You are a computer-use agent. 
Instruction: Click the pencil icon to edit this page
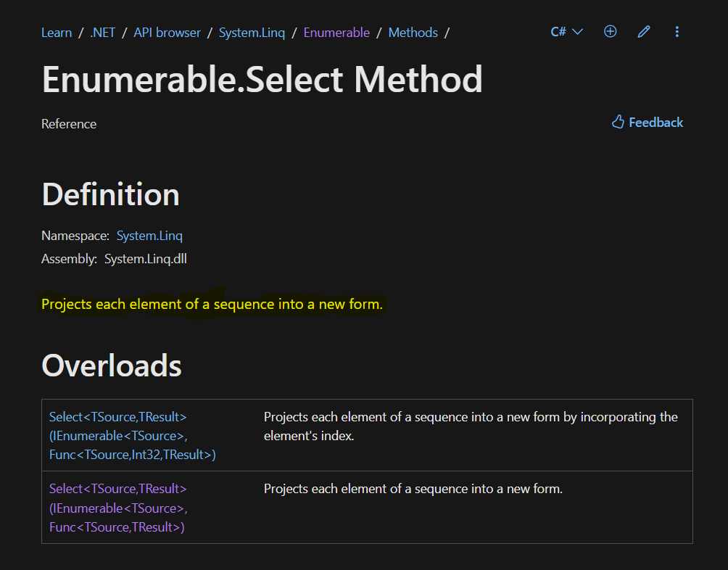coord(643,31)
